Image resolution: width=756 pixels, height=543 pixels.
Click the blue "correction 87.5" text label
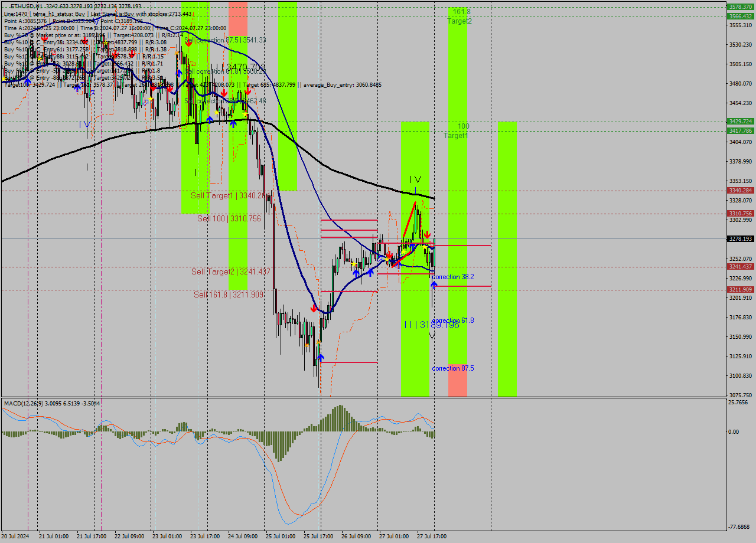coord(454,368)
